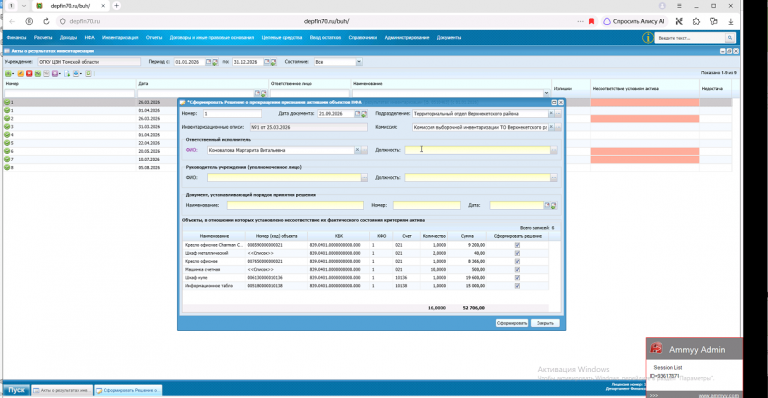Toggle checkbox for Шкаф купе row
Viewport: 768px width, 398px height.
(517, 278)
